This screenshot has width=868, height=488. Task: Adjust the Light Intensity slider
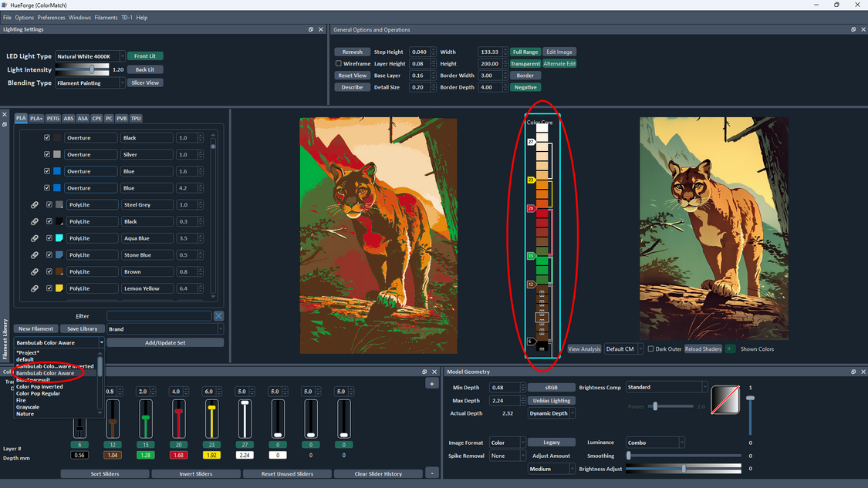pos(90,69)
